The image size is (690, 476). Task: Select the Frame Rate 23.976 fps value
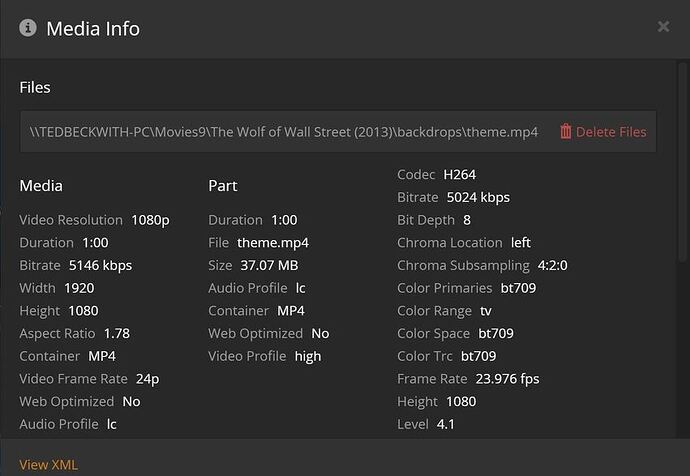click(509, 379)
